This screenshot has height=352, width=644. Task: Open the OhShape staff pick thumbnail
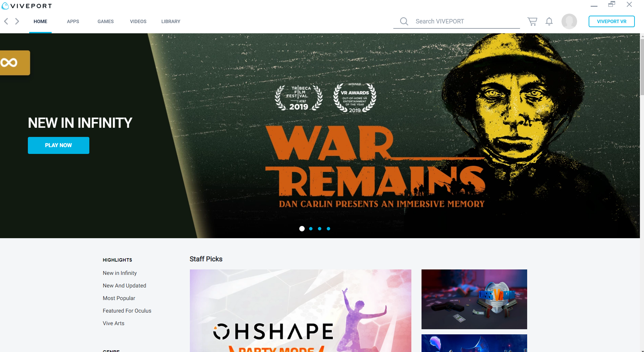click(x=300, y=311)
